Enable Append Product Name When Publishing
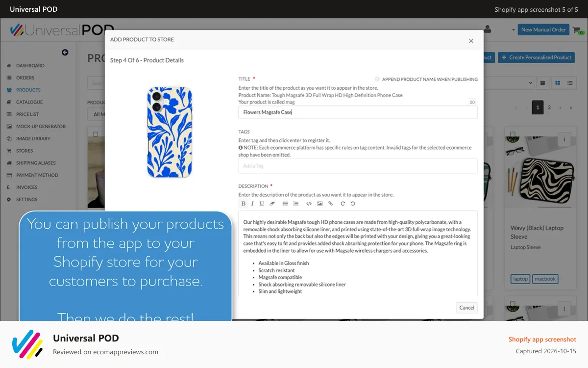This screenshot has height=368, width=588. pyautogui.click(x=377, y=79)
